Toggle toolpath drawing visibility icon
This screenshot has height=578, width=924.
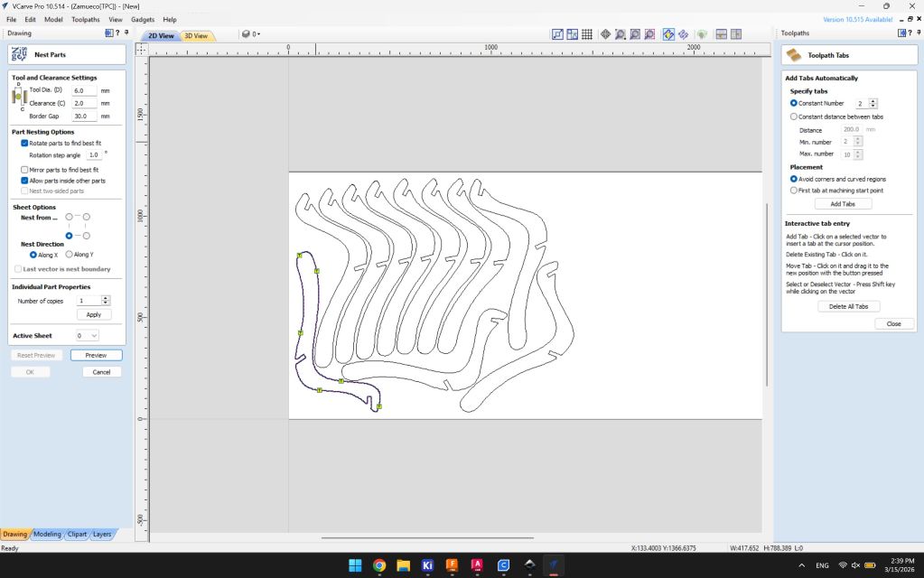pos(667,34)
